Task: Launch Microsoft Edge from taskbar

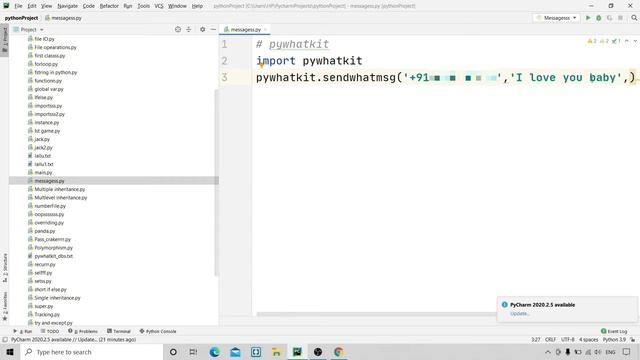Action: pyautogui.click(x=214, y=352)
